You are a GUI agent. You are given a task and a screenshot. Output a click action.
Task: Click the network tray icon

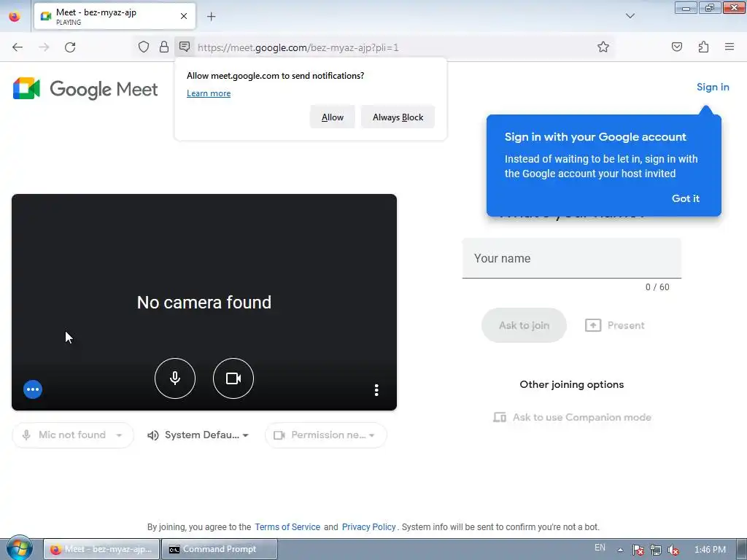click(656, 550)
